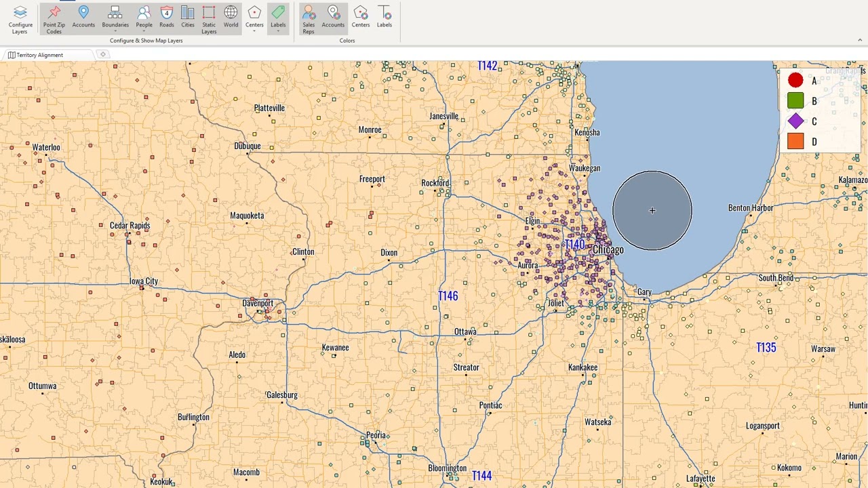Click the T140 territory label
868x488 pixels.
pyautogui.click(x=574, y=245)
